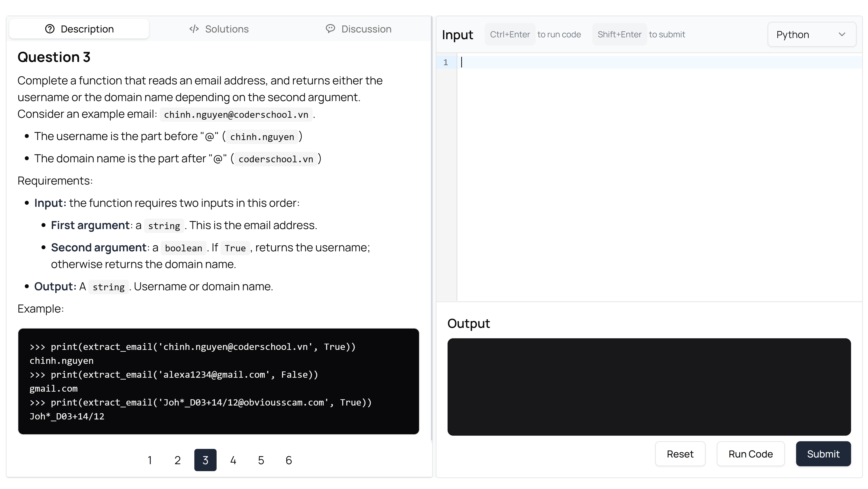Image resolution: width=868 pixels, height=489 pixels.
Task: Go to question 4
Action: coord(233,460)
